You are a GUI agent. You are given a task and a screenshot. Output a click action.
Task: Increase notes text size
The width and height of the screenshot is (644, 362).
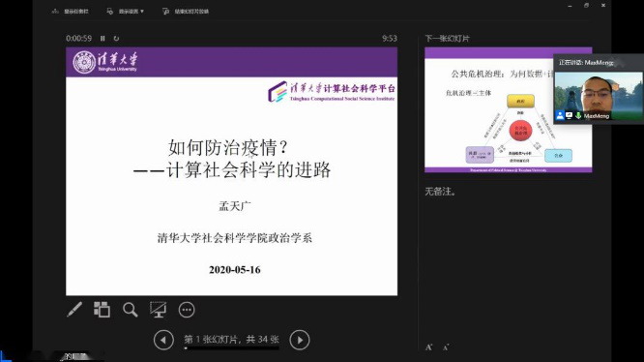coord(428,347)
